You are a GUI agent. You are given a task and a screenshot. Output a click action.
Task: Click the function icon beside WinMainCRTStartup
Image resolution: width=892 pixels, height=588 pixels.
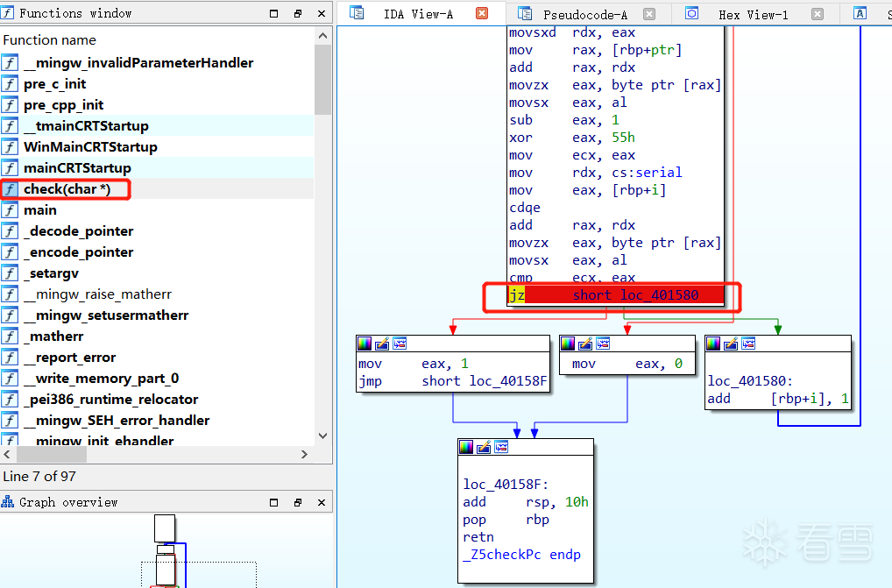click(x=11, y=147)
